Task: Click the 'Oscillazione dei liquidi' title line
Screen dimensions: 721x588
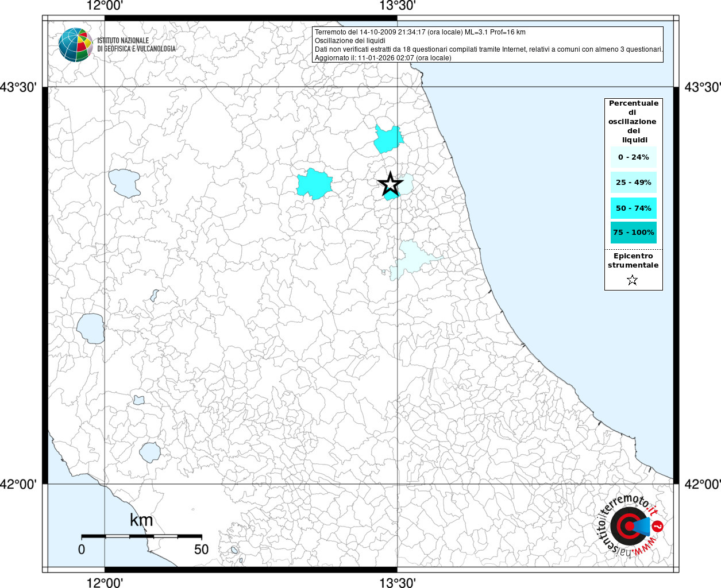Action: (x=349, y=41)
